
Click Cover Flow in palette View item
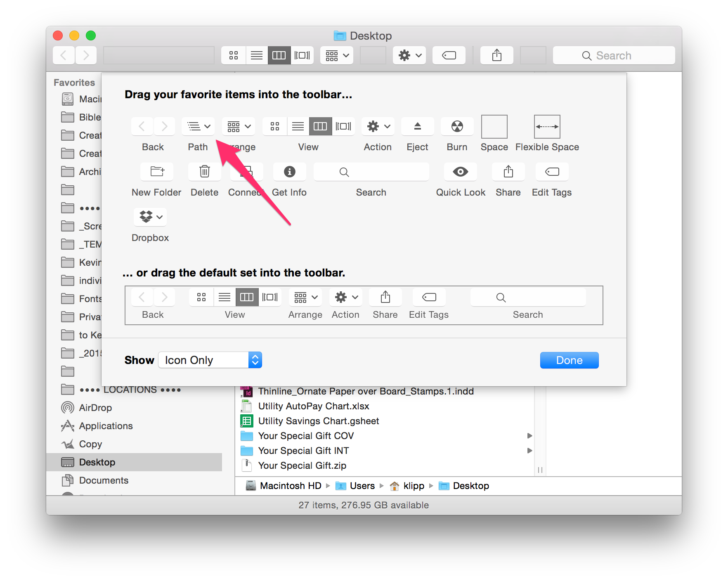[343, 126]
